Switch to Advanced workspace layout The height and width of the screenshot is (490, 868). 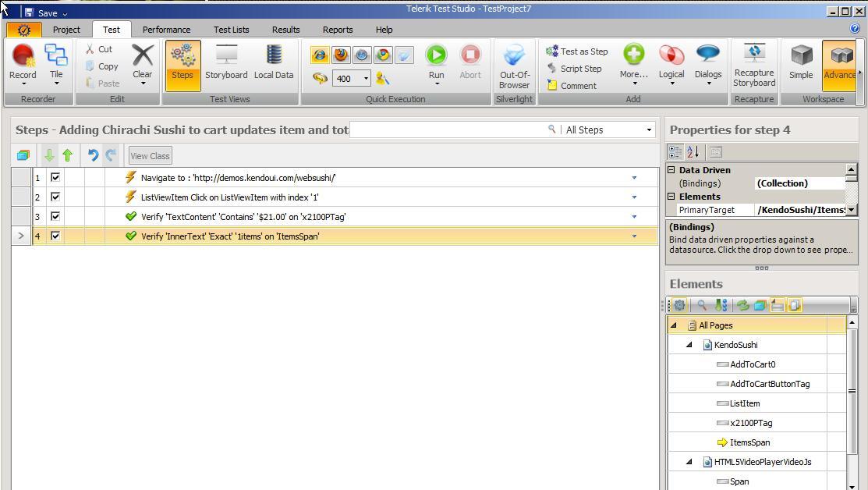(839, 64)
